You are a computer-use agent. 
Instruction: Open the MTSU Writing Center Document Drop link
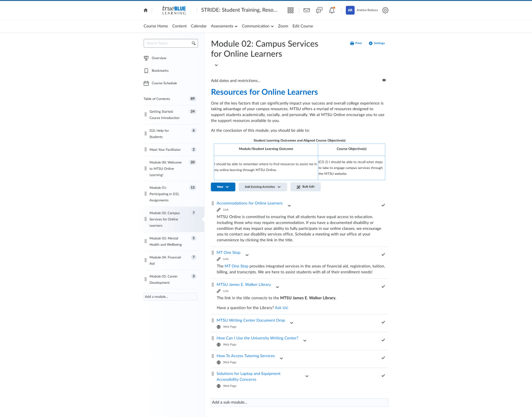(251, 320)
